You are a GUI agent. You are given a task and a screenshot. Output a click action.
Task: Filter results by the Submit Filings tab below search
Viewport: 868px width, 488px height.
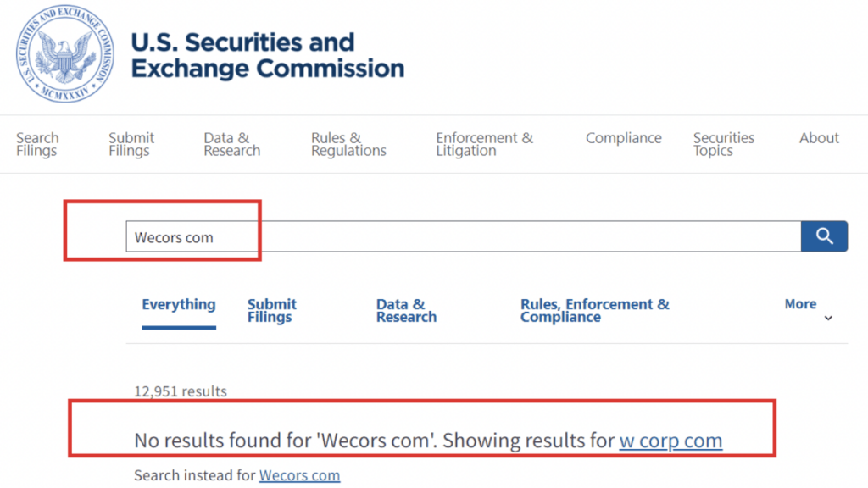click(271, 310)
